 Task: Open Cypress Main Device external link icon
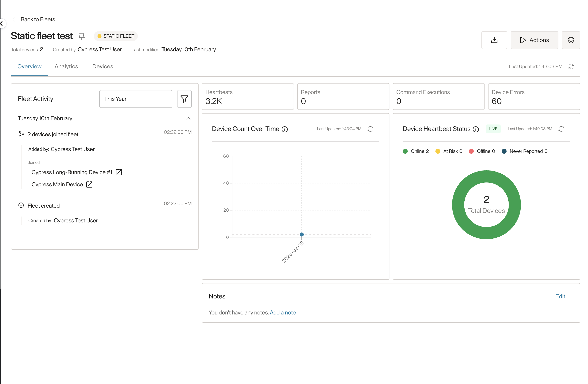point(89,184)
